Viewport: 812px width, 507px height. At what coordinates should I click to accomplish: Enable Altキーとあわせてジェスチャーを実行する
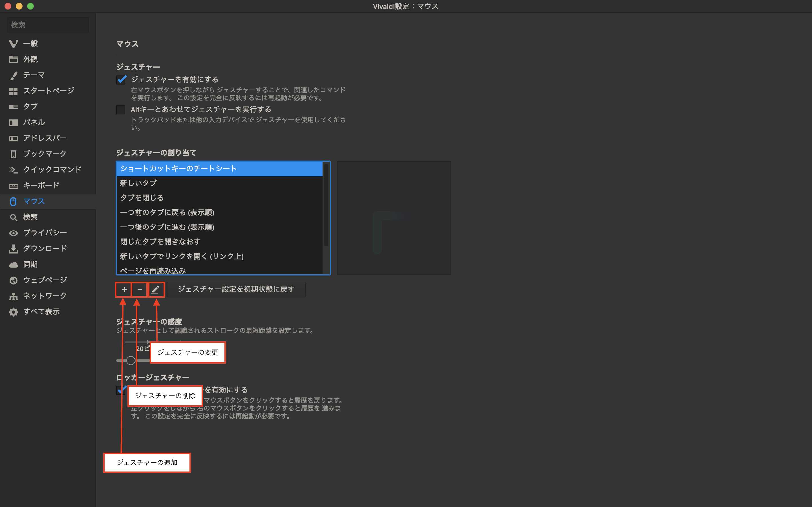(121, 110)
